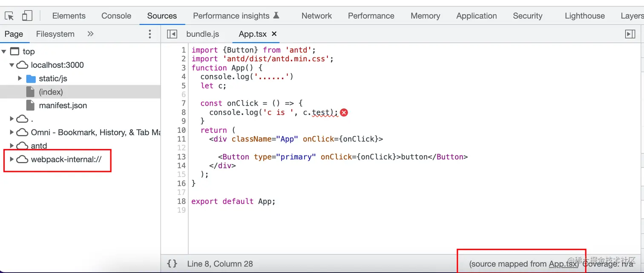Expand the webpack-internal:// tree node

point(12,159)
